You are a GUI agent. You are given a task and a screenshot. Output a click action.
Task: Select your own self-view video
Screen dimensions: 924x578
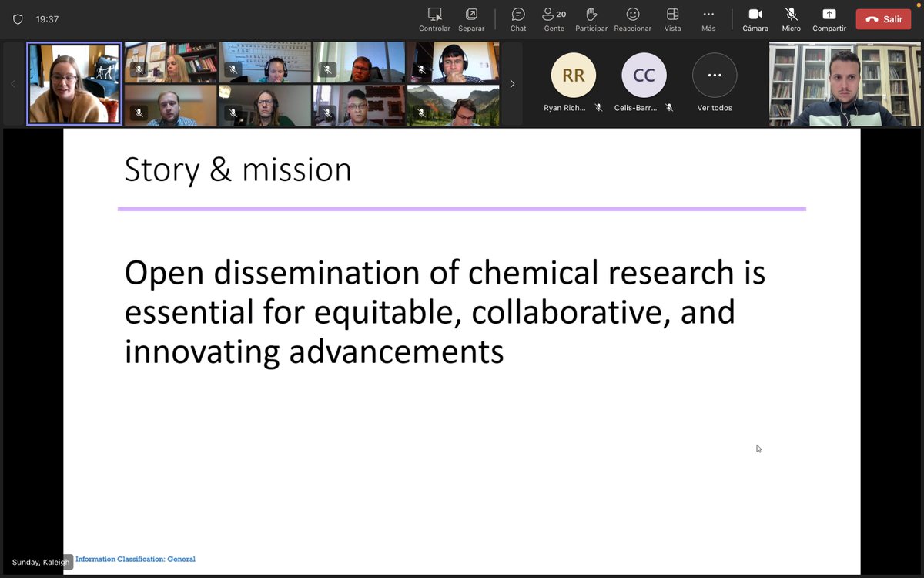coord(845,84)
